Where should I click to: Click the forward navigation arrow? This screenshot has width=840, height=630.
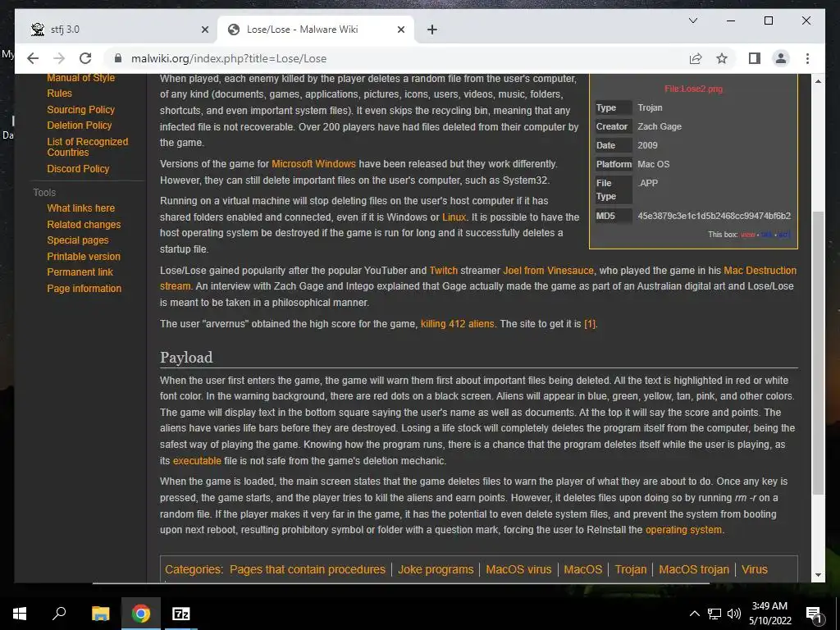[x=59, y=58]
